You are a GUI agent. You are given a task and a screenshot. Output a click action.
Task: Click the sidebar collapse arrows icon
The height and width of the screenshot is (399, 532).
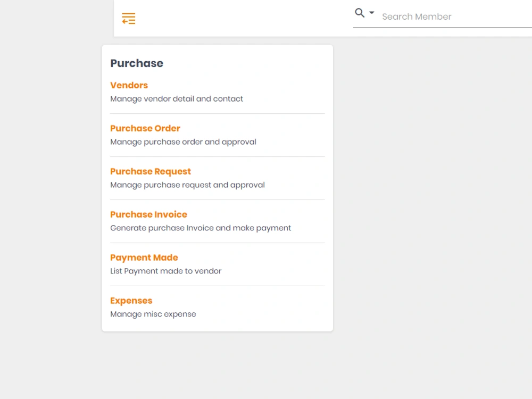[128, 18]
